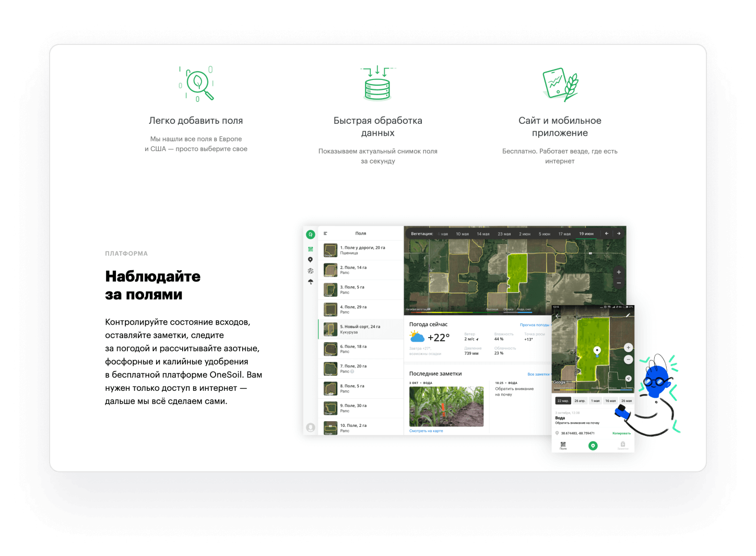Open the umbrella weather icon in sidebar
756x556 pixels.
point(310,282)
